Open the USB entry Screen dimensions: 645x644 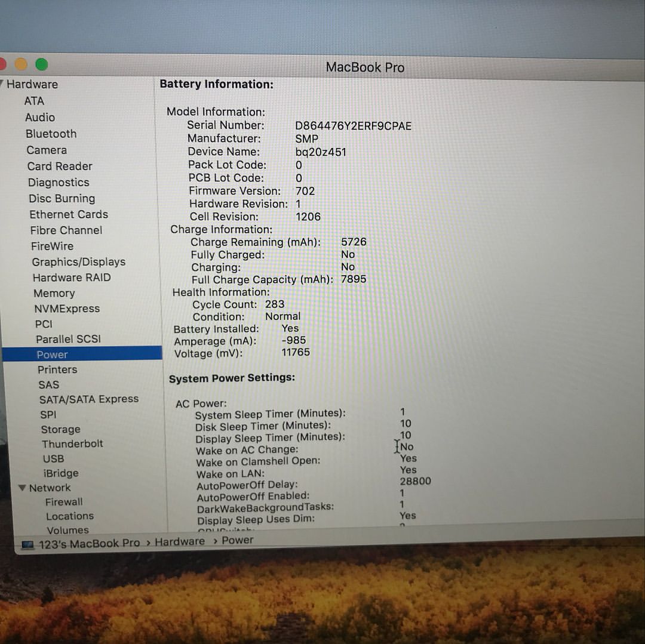[54, 458]
